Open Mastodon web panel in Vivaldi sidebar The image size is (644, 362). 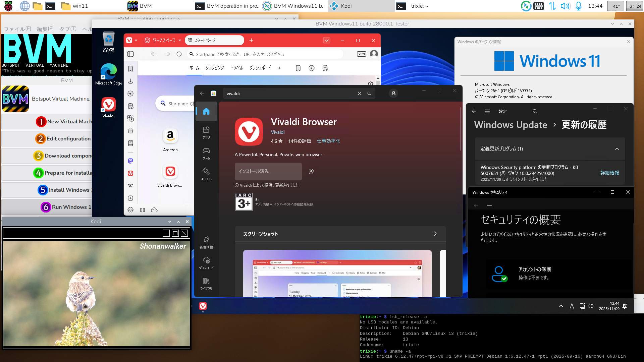coord(130,161)
